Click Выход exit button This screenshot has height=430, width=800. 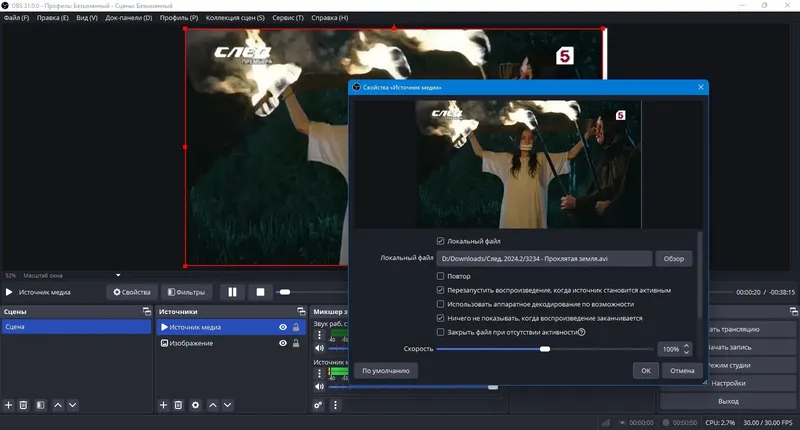click(728, 401)
